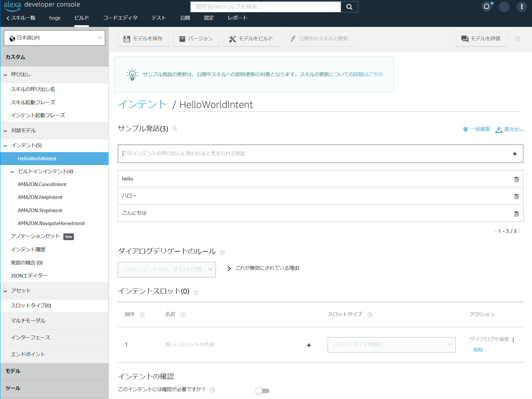Delete the 'ハロー' sample utterance

[517, 196]
